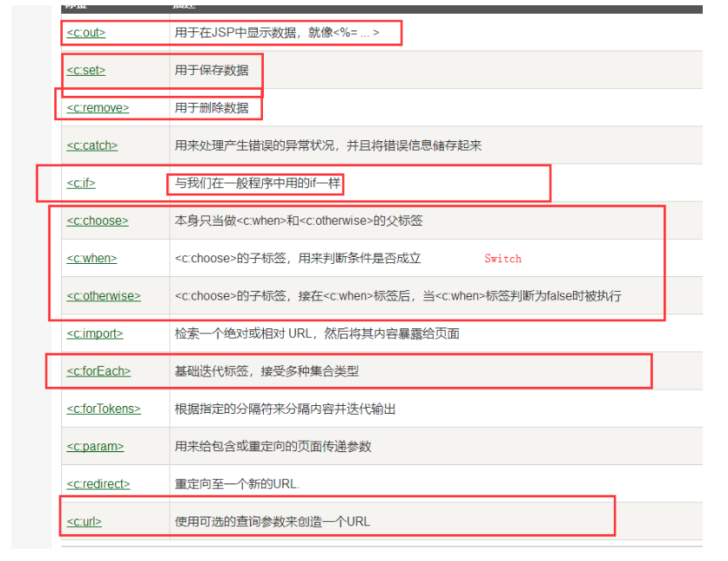
Task: Open the <c:redirect> tag link
Action: (x=98, y=484)
